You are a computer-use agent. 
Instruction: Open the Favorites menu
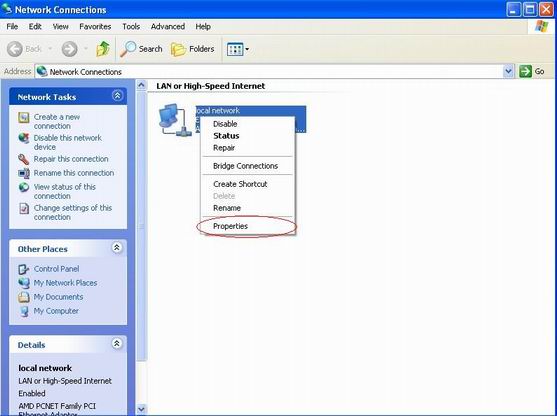pyautogui.click(x=95, y=27)
